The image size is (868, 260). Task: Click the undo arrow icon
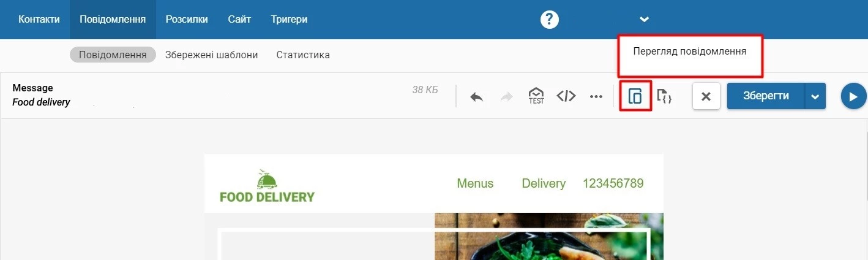point(476,96)
